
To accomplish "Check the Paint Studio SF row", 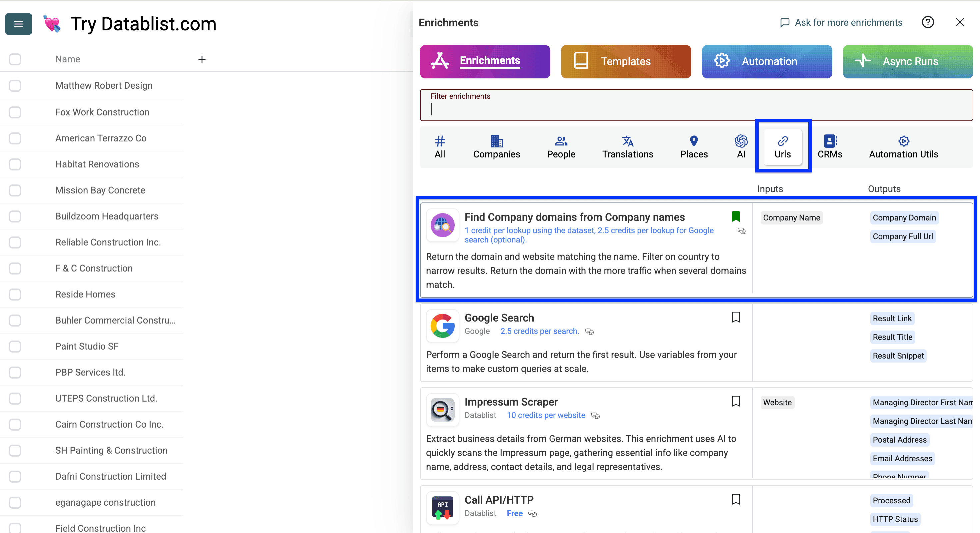I will tap(15, 347).
